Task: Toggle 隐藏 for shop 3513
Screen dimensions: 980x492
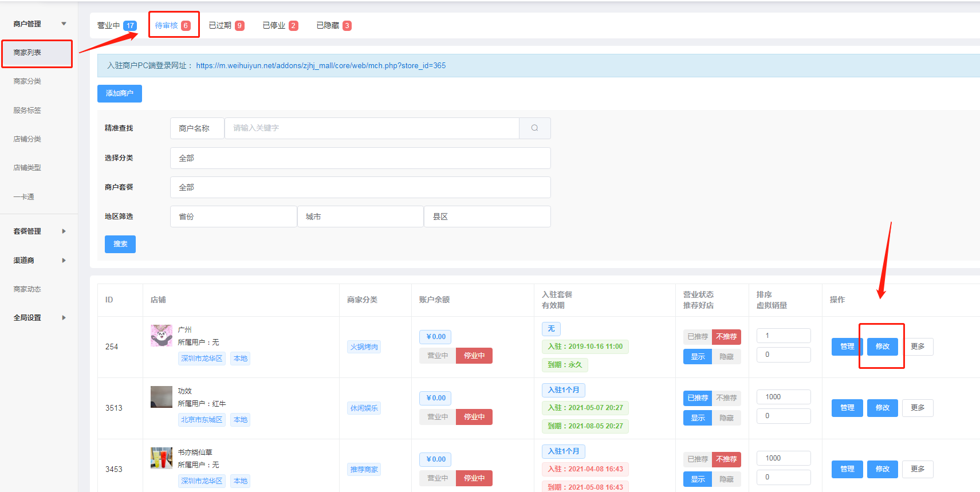Action: [726, 418]
